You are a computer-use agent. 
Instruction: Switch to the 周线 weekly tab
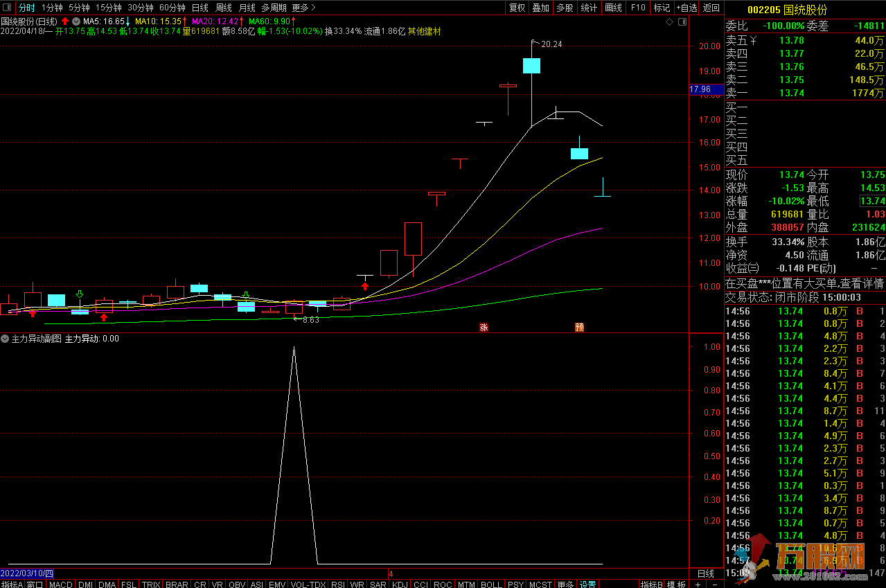(223, 8)
